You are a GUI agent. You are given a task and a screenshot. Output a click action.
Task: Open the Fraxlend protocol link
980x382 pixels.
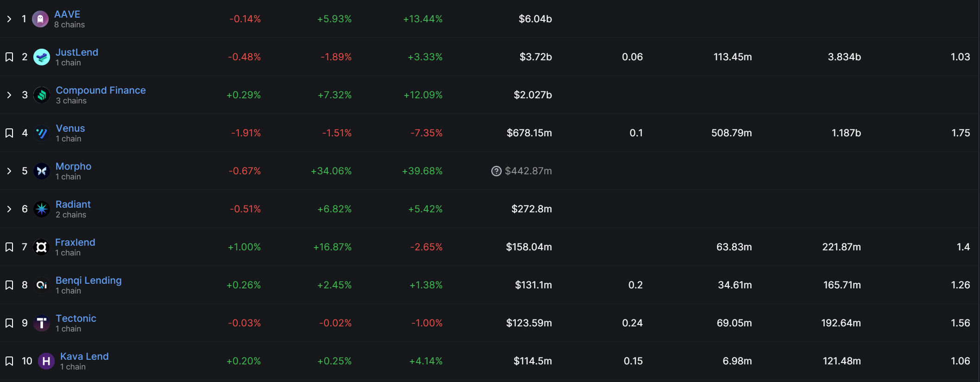[75, 242]
